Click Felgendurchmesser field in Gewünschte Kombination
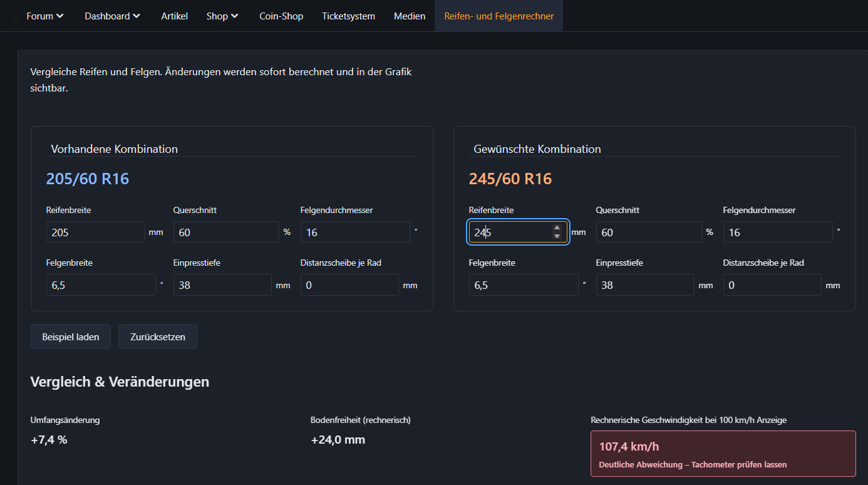868x485 pixels. (x=778, y=232)
